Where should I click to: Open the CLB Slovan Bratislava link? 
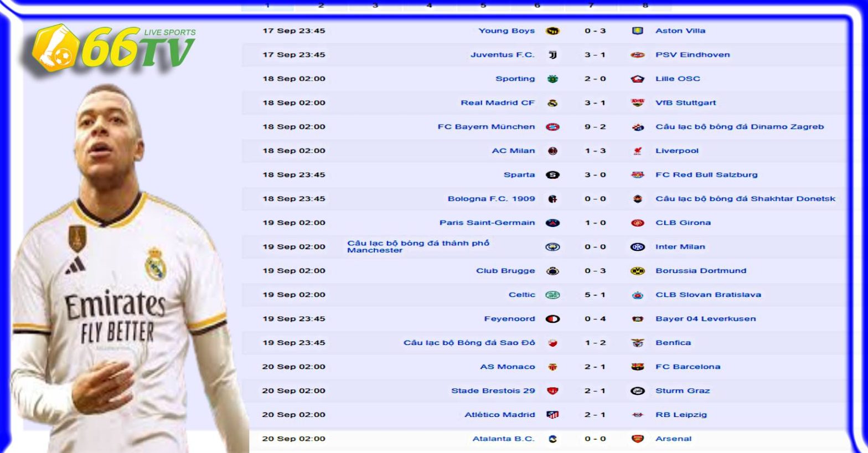point(708,295)
